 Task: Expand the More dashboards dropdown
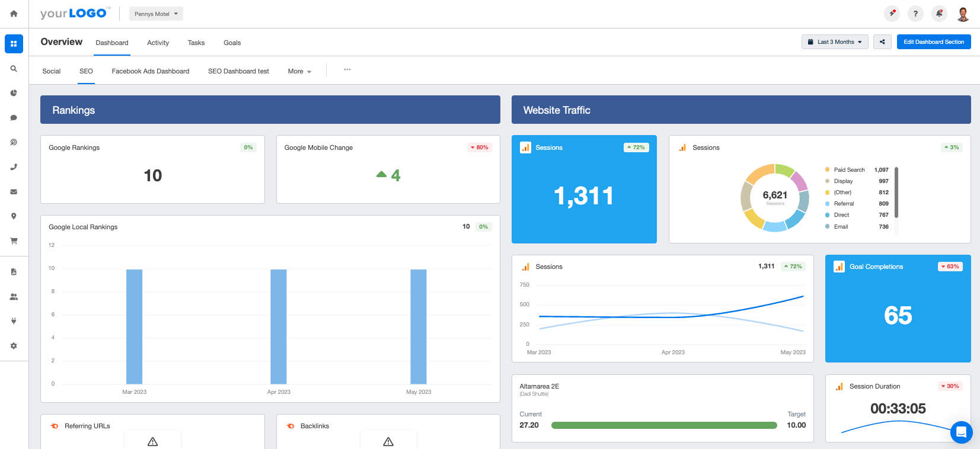point(299,71)
